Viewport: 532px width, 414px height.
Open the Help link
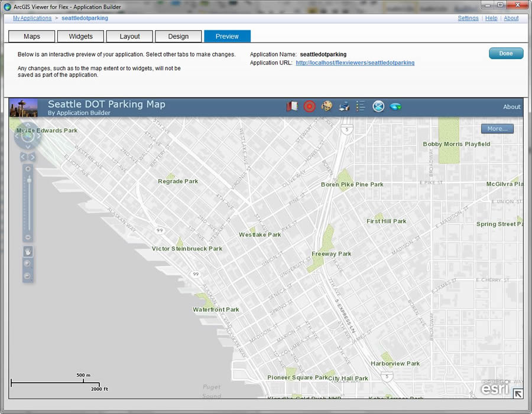tap(491, 18)
